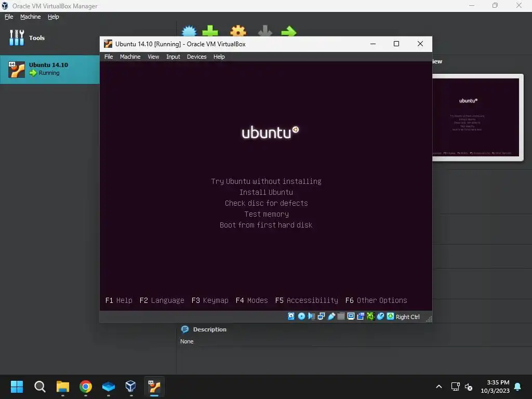
Task: Click the keyboard capture host key icon
Action: [390, 316]
